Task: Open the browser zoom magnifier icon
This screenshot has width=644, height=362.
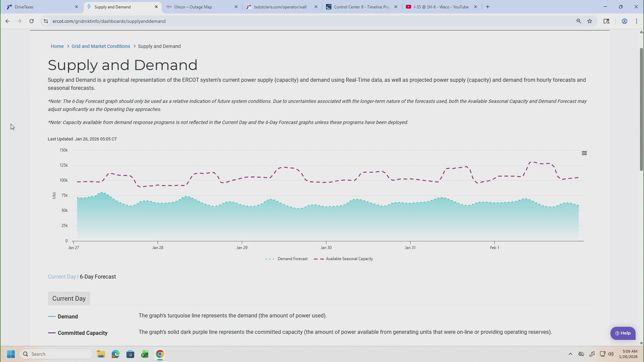Action: [x=579, y=21]
